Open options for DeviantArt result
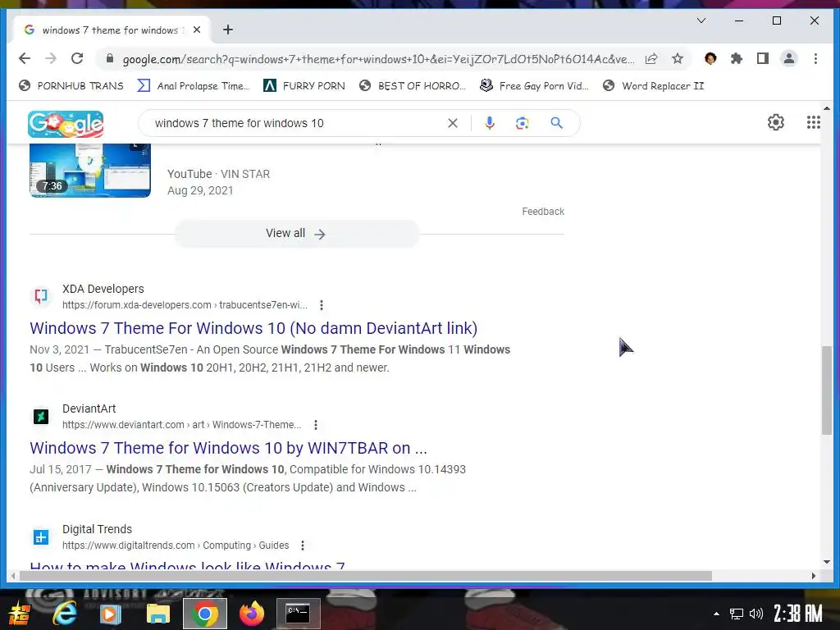Image resolution: width=840 pixels, height=630 pixels. [316, 425]
